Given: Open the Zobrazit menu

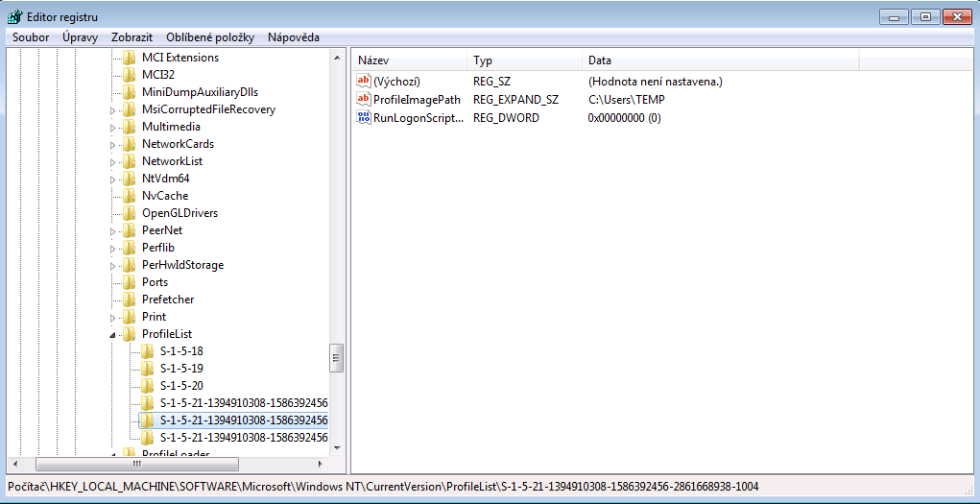Looking at the screenshot, I should click(131, 37).
